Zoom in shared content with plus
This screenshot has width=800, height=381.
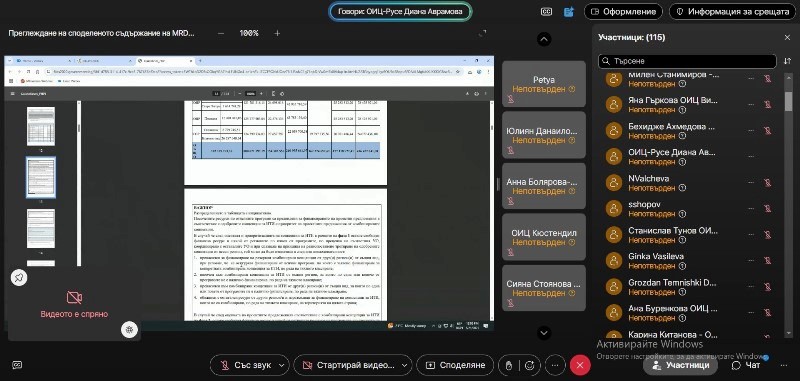pyautogui.click(x=277, y=33)
